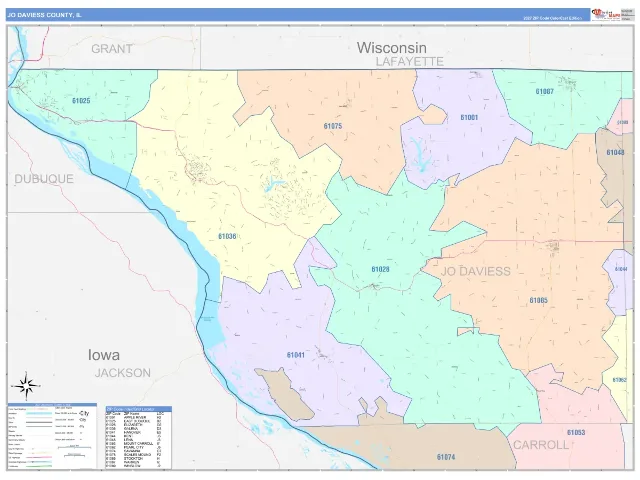Click ZIP code label 61036
640x480 pixels.
227,236
